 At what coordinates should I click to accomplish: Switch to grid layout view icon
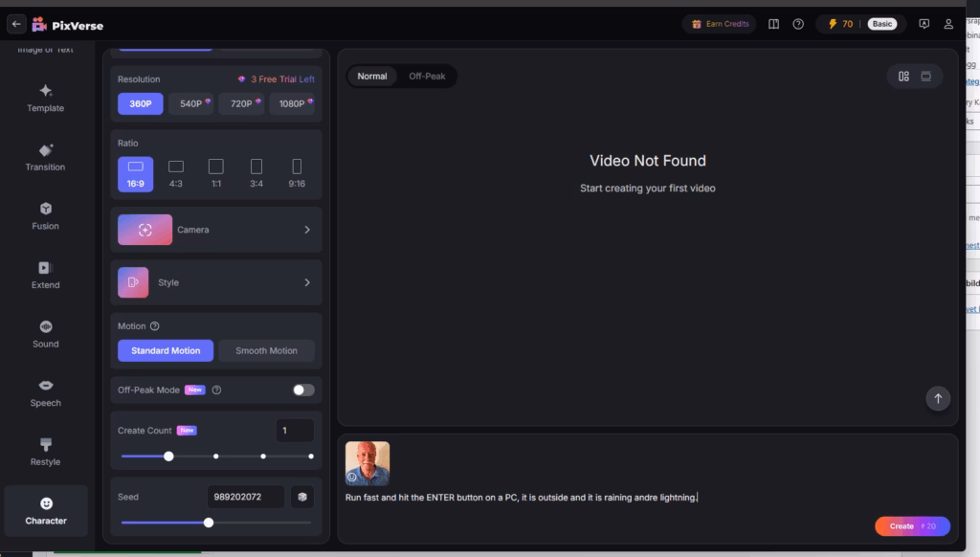(x=903, y=77)
